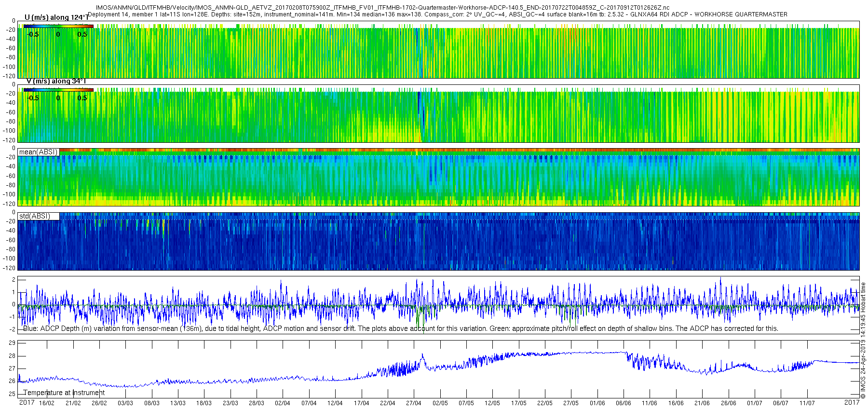The image size is (868, 410).
Task: Click the vertical IMOS 24-Apr-2019 timestamp text
Action: click(863, 341)
